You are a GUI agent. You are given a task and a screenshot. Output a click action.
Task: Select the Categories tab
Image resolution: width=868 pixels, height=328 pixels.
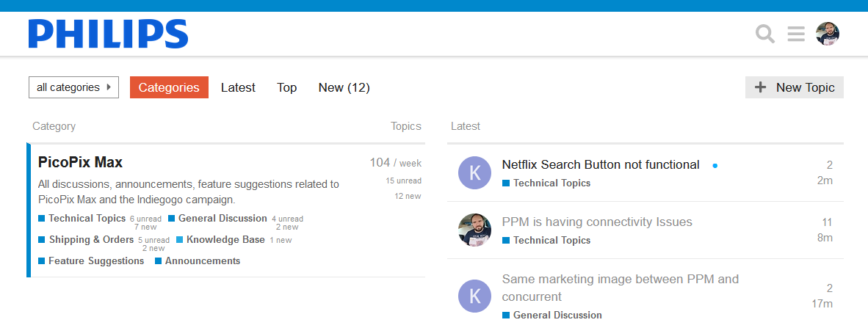click(x=169, y=87)
